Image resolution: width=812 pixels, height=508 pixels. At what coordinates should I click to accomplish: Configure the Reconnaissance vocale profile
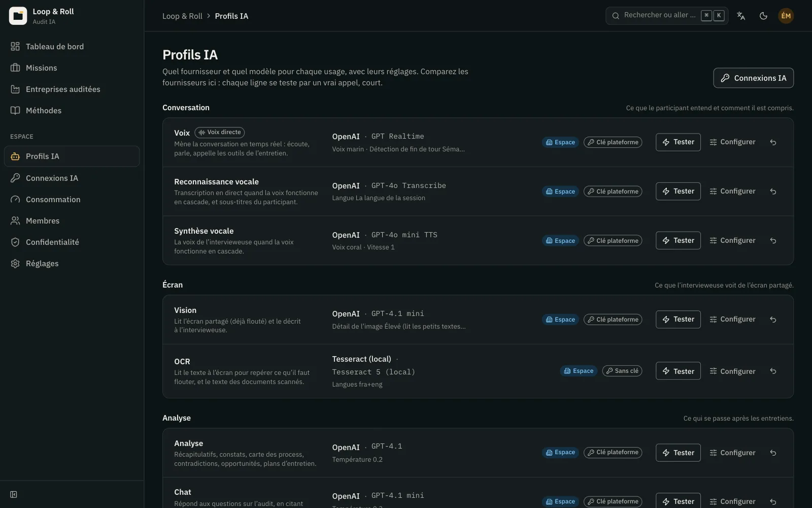[732, 192]
